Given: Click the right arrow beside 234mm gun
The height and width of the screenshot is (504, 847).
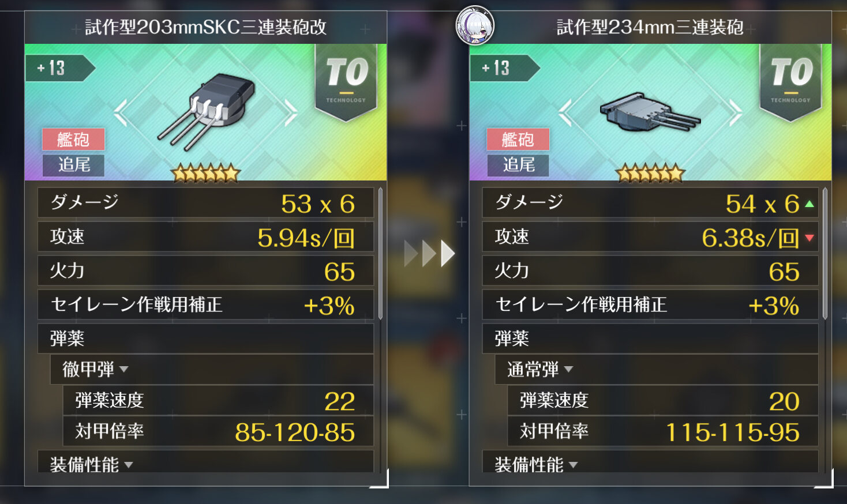Looking at the screenshot, I should coord(736,112).
